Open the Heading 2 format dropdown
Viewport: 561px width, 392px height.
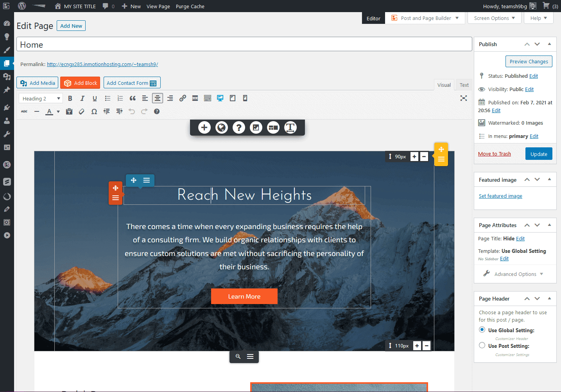tap(41, 98)
